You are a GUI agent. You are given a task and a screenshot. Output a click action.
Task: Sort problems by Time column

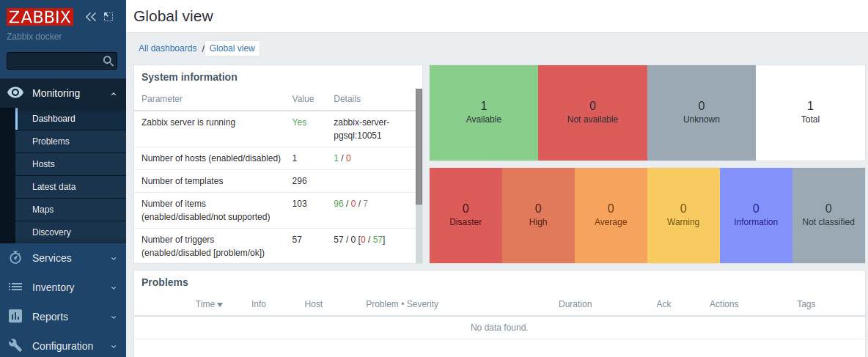click(x=209, y=304)
